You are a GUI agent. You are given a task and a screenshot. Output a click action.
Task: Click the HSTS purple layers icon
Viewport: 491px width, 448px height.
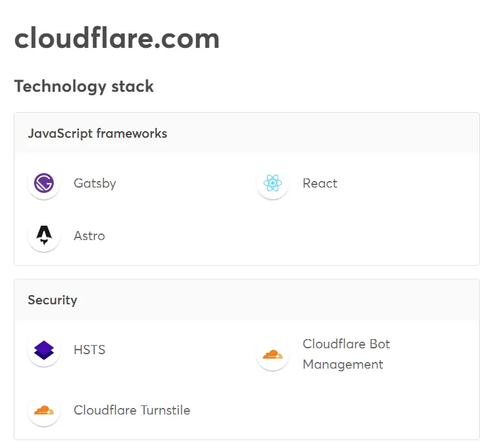44,350
